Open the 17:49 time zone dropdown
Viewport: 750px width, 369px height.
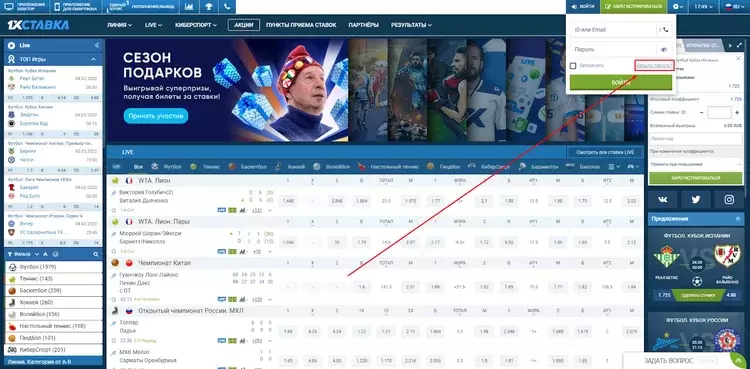(704, 7)
